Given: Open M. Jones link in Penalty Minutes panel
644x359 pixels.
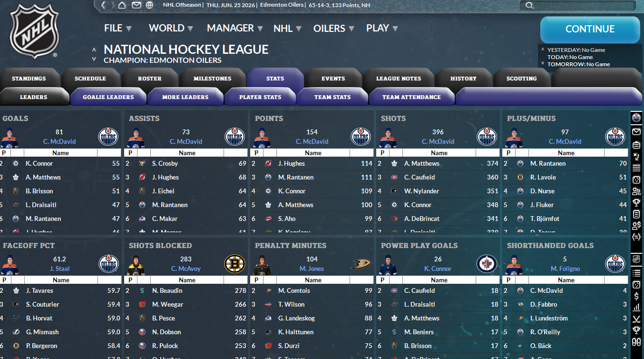Looking at the screenshot, I should click(312, 269).
